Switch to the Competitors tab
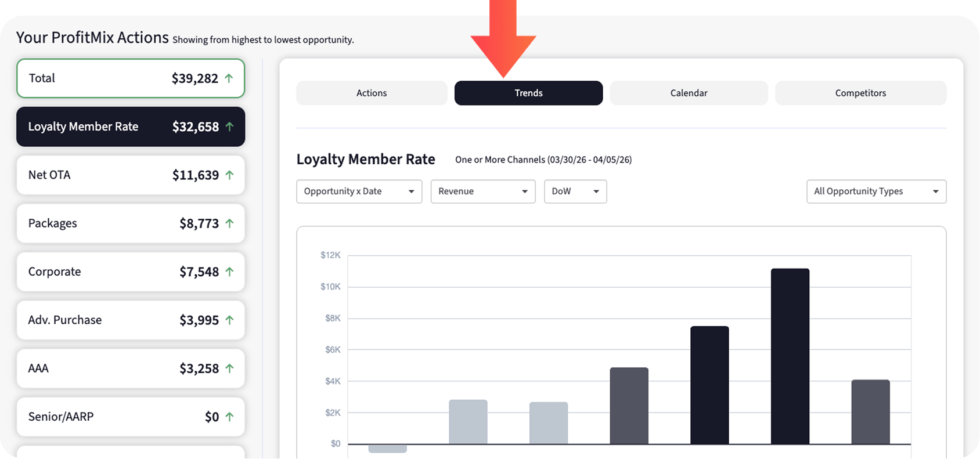 860,93
